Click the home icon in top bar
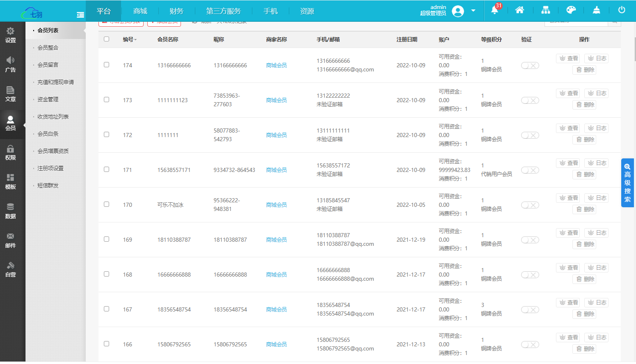Viewport: 636px width, 364px height. coord(519,10)
